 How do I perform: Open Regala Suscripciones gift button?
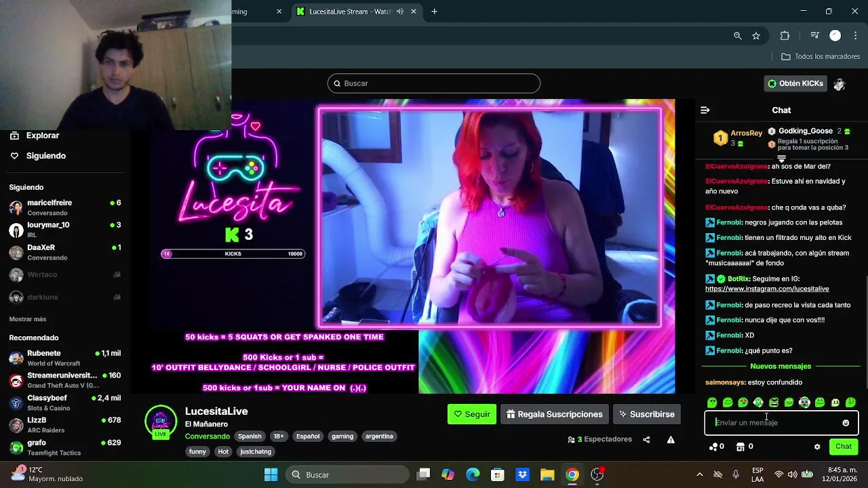point(555,414)
